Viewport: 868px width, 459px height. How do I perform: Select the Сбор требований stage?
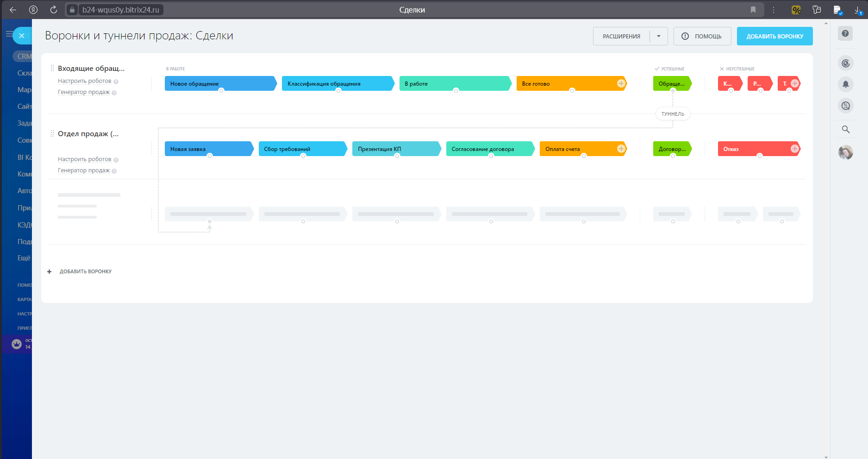click(x=303, y=149)
